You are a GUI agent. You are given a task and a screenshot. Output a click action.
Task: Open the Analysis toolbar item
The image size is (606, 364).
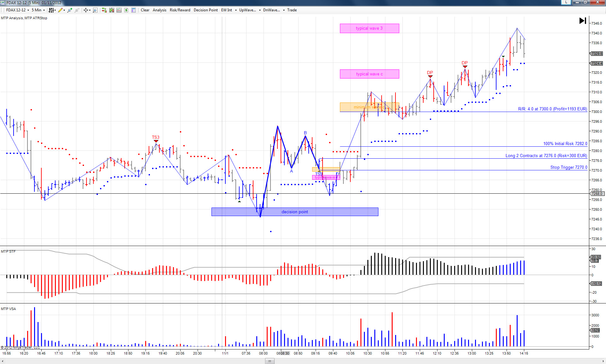pos(159,10)
